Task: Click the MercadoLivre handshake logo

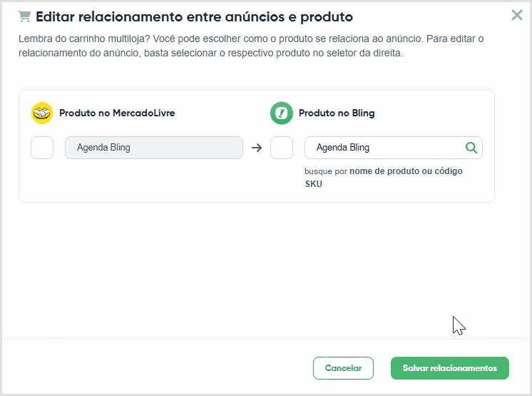Action: tap(42, 113)
